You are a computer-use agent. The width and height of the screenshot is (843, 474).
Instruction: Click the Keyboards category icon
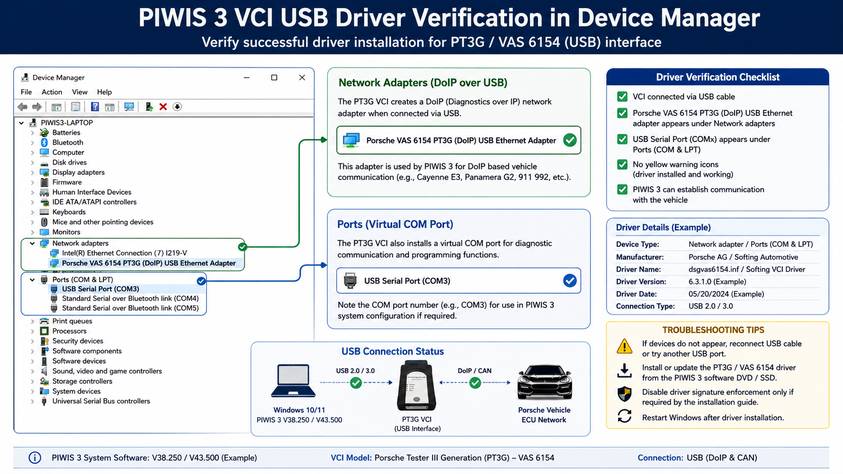[x=44, y=212]
